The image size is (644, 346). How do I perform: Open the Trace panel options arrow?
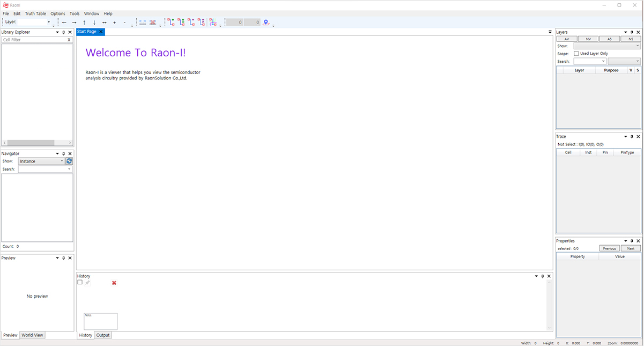(625, 137)
